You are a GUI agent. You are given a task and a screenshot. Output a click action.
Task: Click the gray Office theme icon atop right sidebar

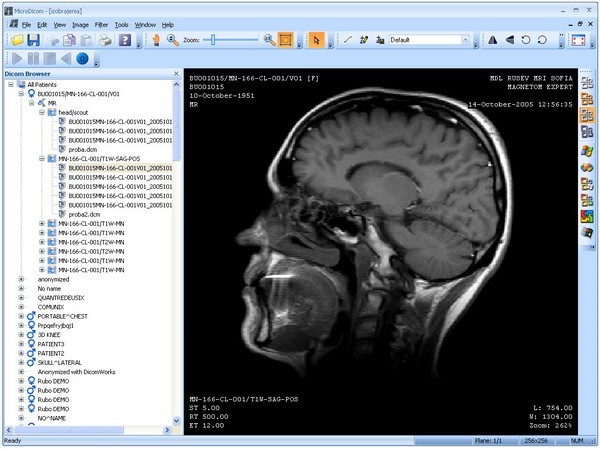(587, 83)
